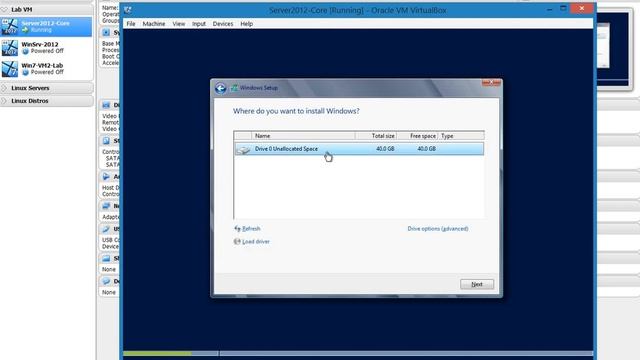Click the Type column header
The image size is (640, 360).
461,136
